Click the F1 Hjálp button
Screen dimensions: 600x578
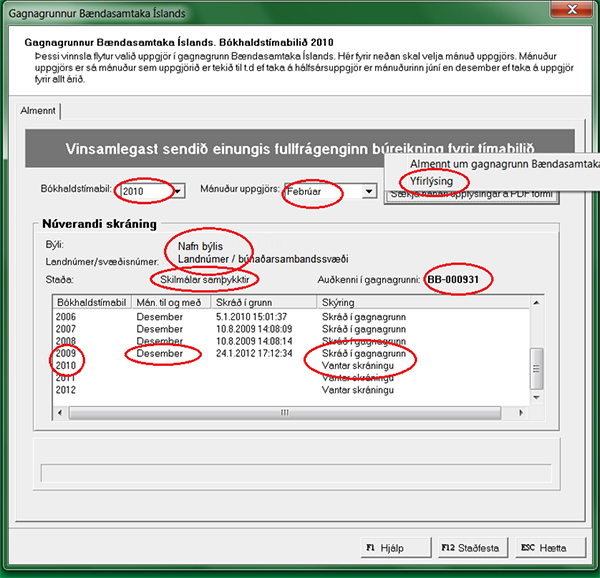396,548
